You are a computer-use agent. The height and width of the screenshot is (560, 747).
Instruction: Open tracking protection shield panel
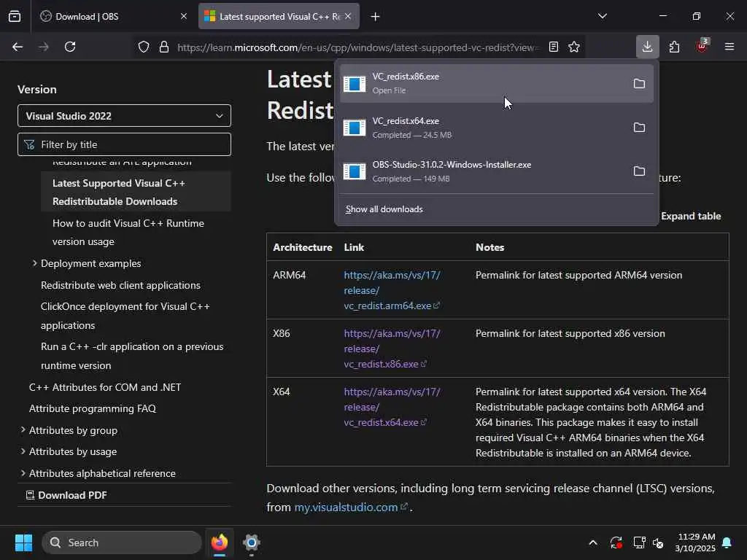[x=144, y=47]
